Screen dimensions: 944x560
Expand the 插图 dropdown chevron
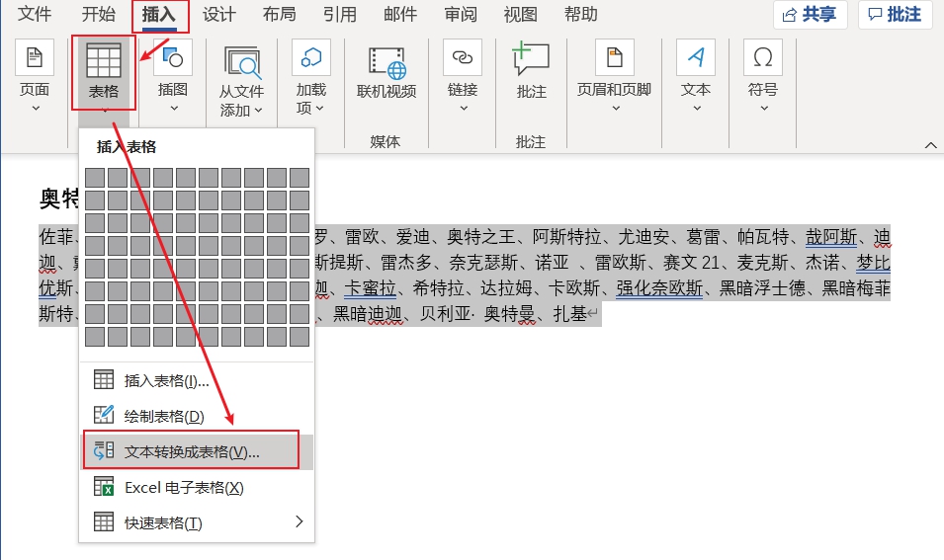click(174, 109)
